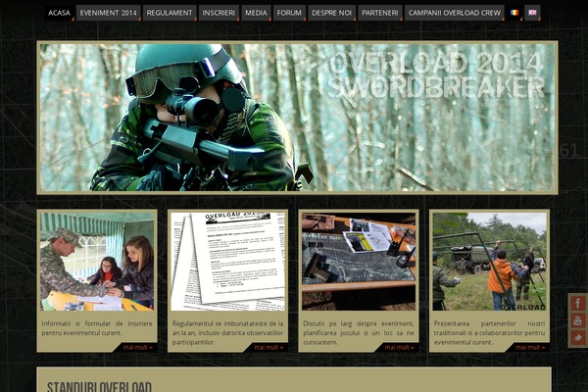Click 'mai mult' under Prezentarea partenerilor card
This screenshot has width=588, height=392.
click(x=530, y=347)
